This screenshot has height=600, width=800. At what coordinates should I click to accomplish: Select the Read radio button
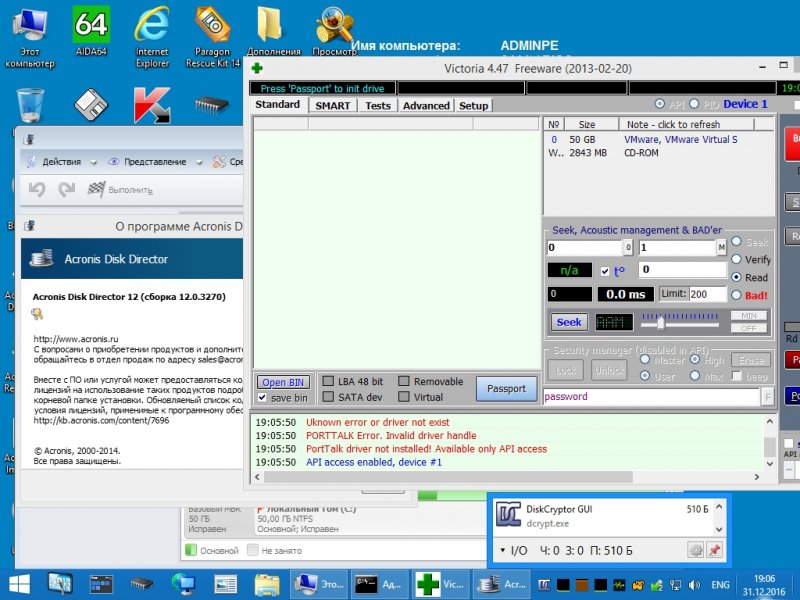[x=736, y=277]
